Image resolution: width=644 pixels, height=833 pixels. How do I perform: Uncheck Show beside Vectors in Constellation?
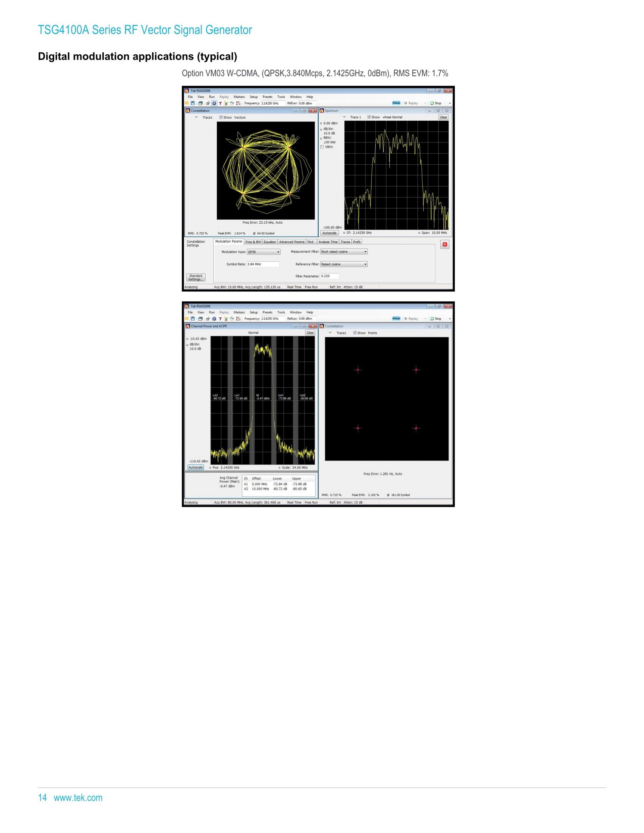pyautogui.click(x=221, y=117)
